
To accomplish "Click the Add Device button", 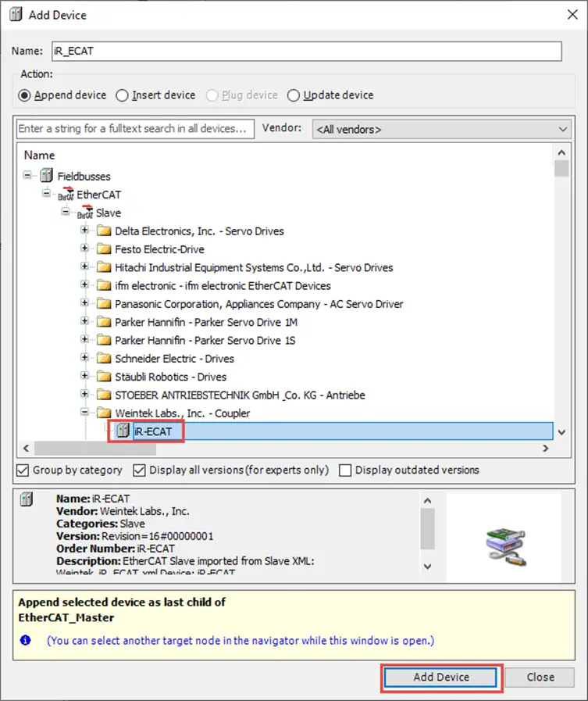I will (440, 677).
